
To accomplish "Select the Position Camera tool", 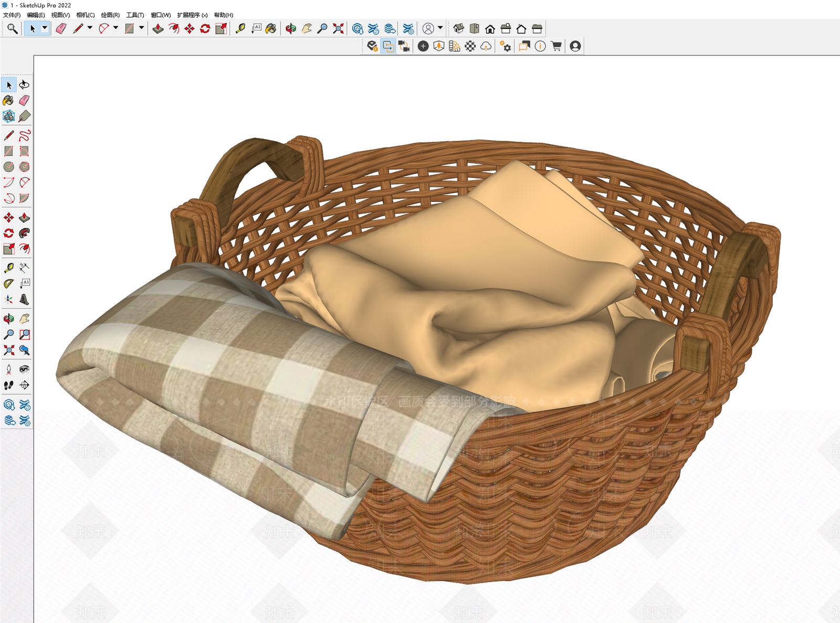I will (x=9, y=369).
